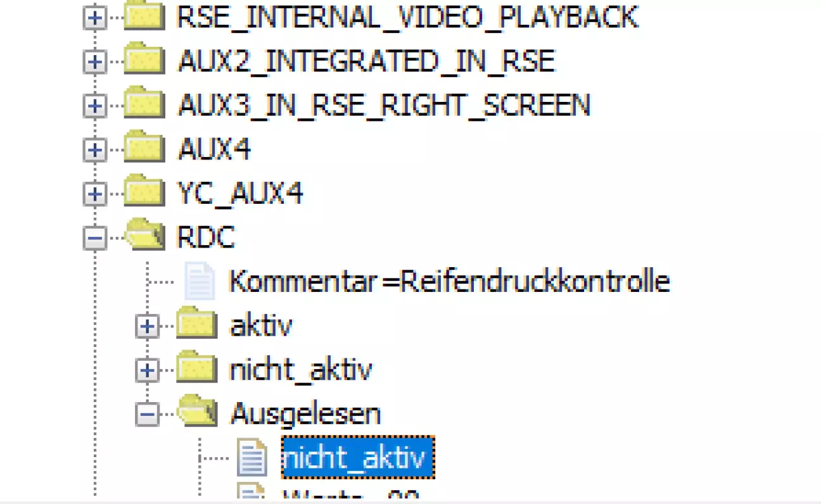Image resolution: width=821 pixels, height=504 pixels.
Task: Expand the nicht_aktiv subfolder under RDC
Action: pyautogui.click(x=147, y=370)
